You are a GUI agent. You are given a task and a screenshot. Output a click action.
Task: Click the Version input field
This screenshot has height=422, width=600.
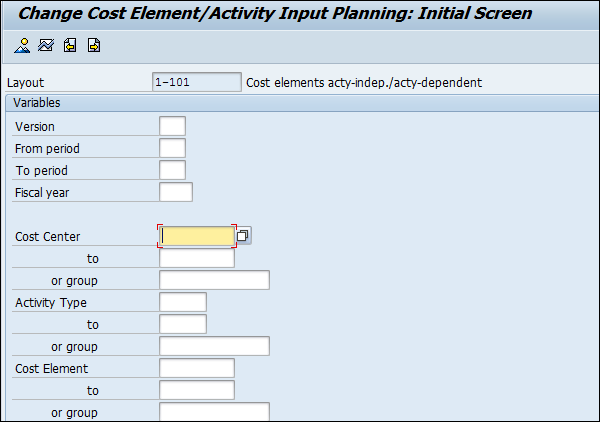[172, 126]
